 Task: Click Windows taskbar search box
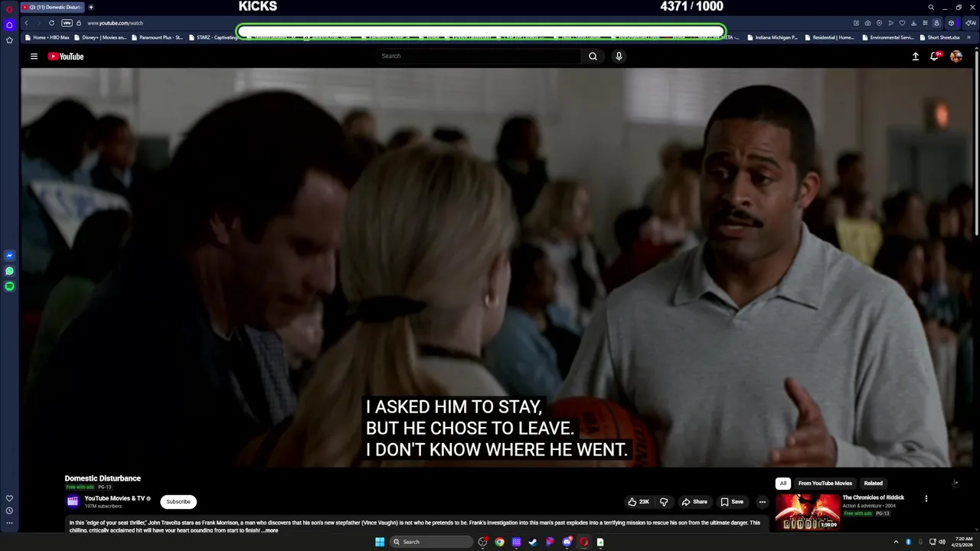tap(432, 542)
